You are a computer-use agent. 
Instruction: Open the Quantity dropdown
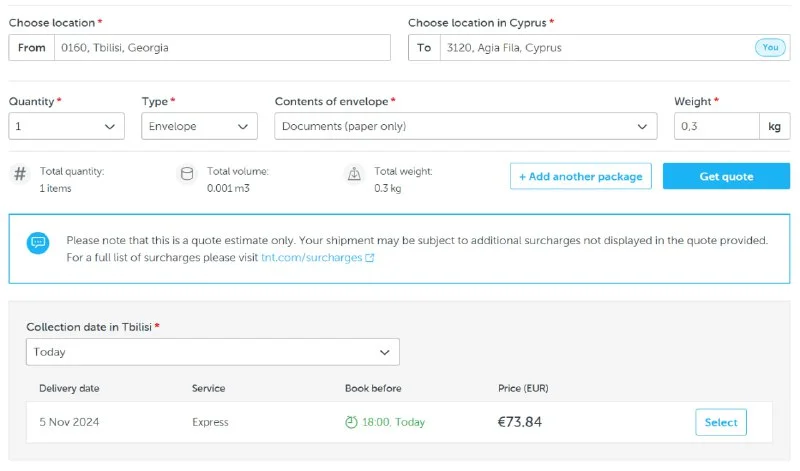(x=67, y=126)
